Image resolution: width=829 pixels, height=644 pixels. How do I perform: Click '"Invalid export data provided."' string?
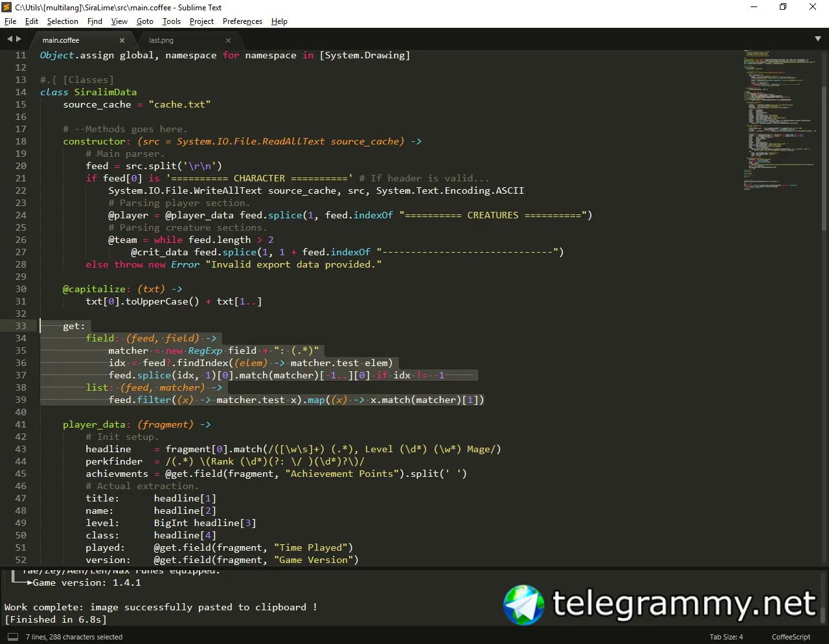click(x=293, y=264)
